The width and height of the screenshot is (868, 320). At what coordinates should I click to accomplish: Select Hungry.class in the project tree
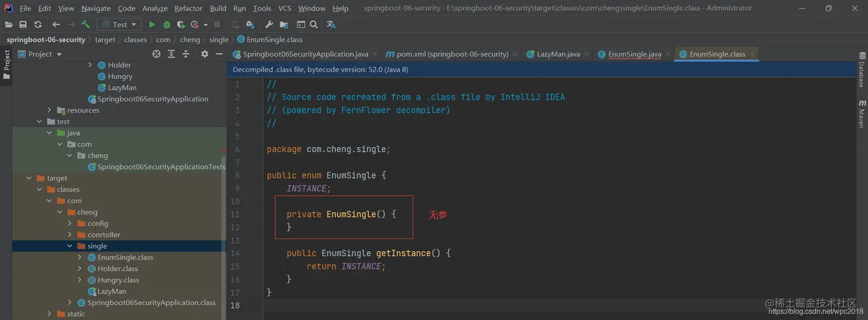coord(118,280)
